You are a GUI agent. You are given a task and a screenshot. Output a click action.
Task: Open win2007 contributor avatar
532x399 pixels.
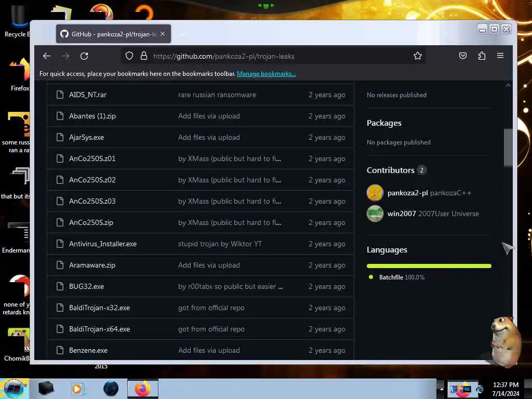[375, 214]
